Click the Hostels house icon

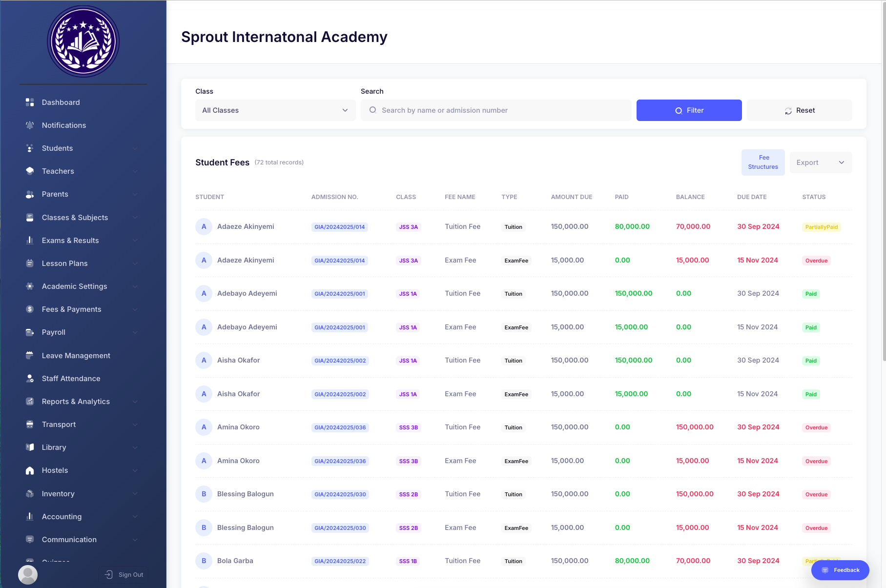[x=30, y=470]
